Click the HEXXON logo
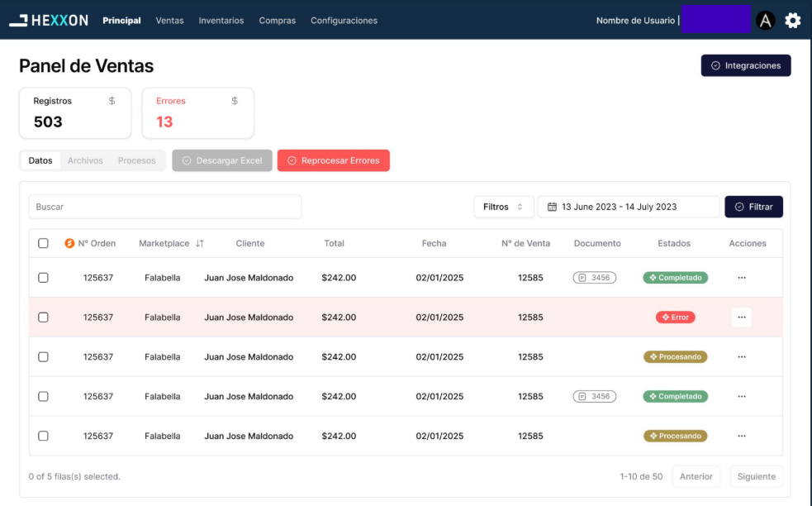Screen dimensions: 812x506 coord(49,21)
